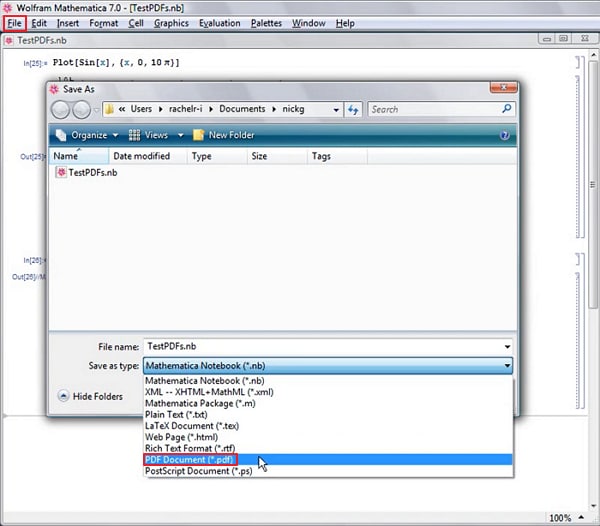Viewport: 600px width, 526px height.
Task: Restore the TestPDFs.nb notebook window
Action: tap(563, 39)
